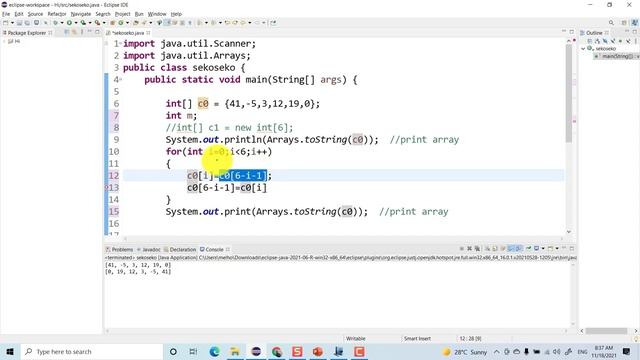This screenshot has height=360, width=640.
Task: Open the Run button dropdown arrow
Action: pyautogui.click(x=76, y=23)
